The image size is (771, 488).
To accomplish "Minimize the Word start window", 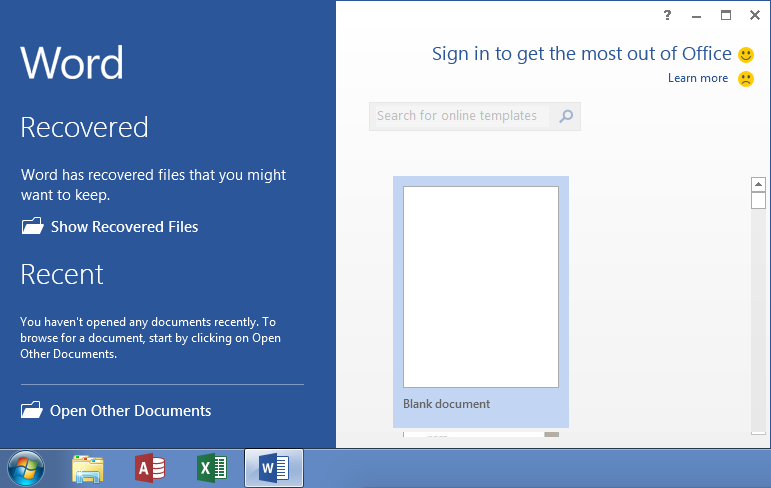I will click(x=696, y=15).
